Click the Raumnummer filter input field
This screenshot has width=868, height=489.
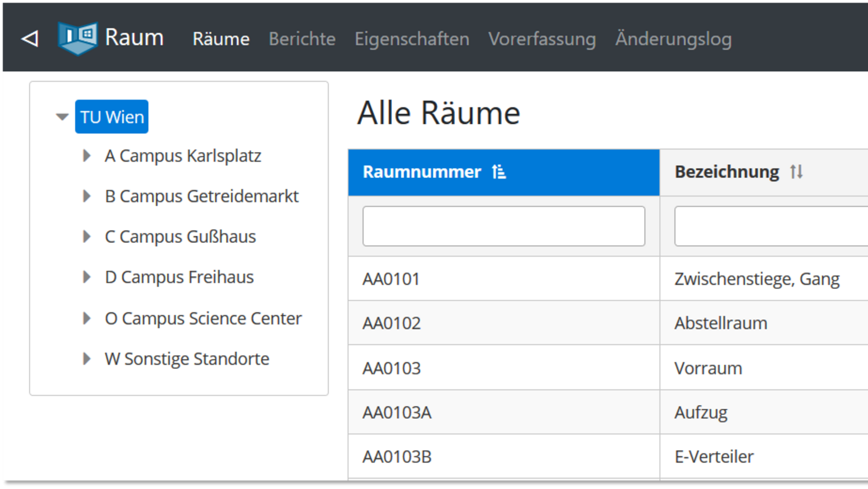[x=504, y=226]
